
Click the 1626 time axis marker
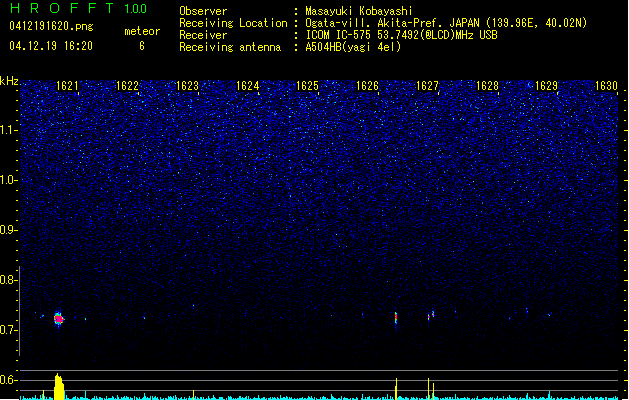click(x=367, y=86)
